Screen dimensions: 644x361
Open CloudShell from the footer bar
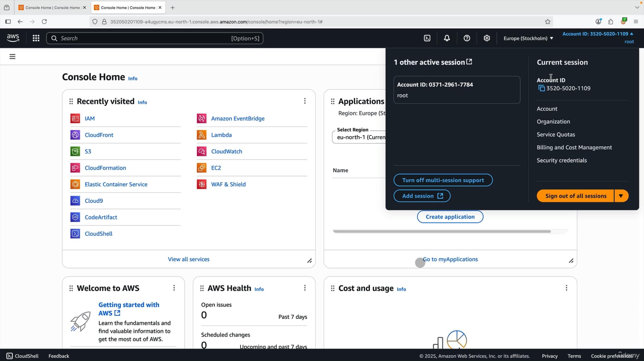[x=22, y=356]
